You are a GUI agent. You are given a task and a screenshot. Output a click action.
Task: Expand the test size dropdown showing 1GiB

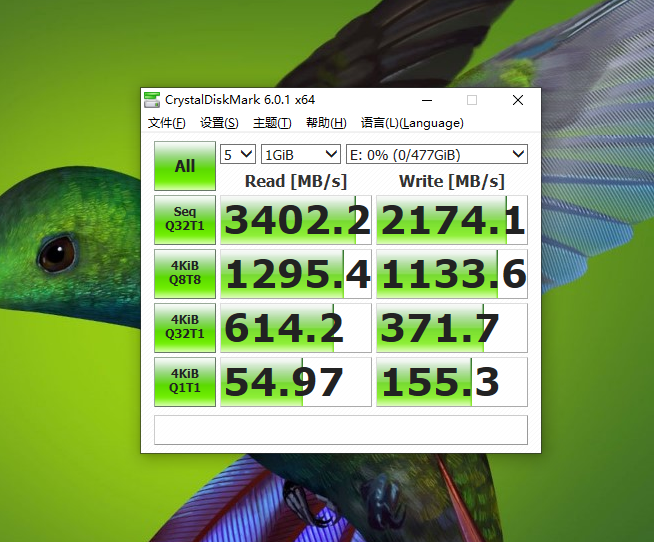[301, 154]
